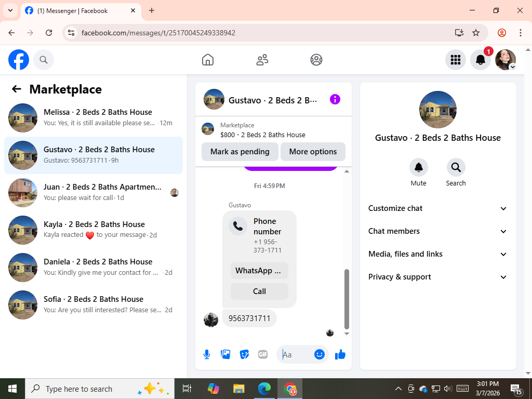Click install app icon in address bar
Viewport: 532px width, 399px height.
(x=459, y=33)
